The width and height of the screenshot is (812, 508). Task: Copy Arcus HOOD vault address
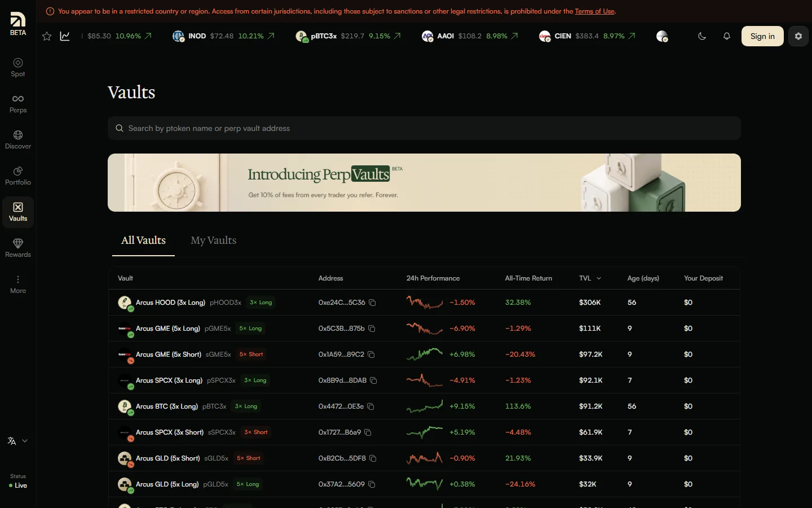[372, 303]
